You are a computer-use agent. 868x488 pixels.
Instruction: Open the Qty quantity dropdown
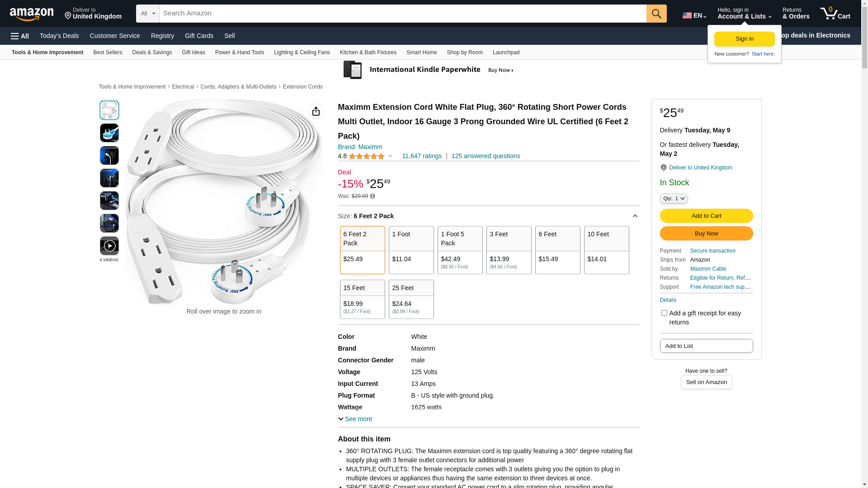click(x=674, y=198)
